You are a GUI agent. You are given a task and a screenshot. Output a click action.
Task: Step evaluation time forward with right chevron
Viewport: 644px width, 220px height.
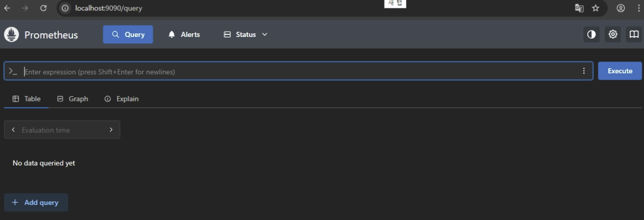point(111,130)
